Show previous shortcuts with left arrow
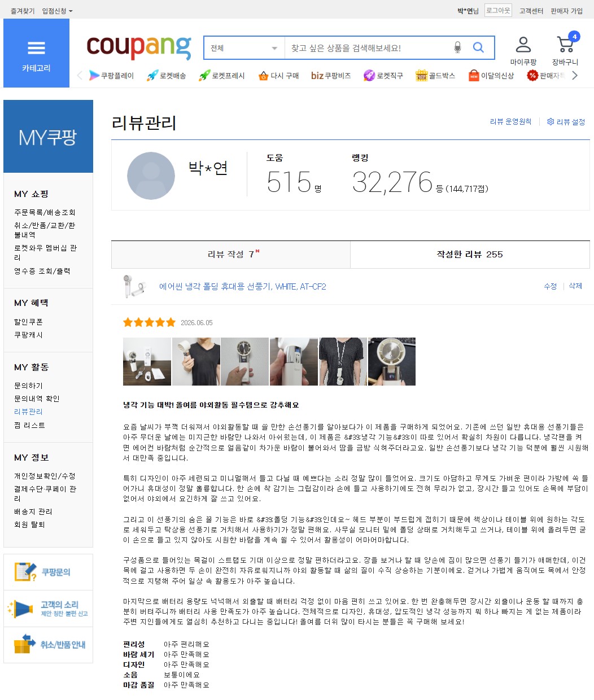This screenshot has height=700, width=594. pos(80,76)
